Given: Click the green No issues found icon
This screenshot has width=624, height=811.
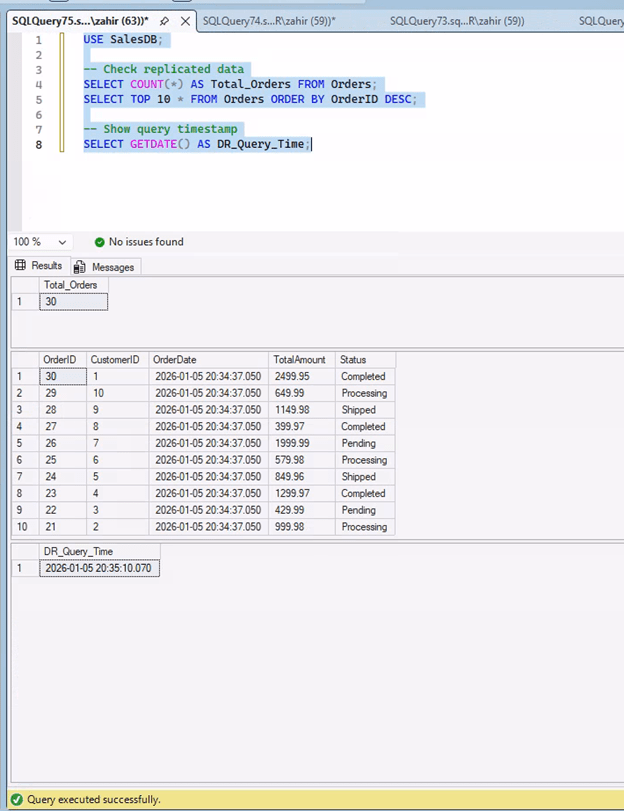Looking at the screenshot, I should coord(99,242).
